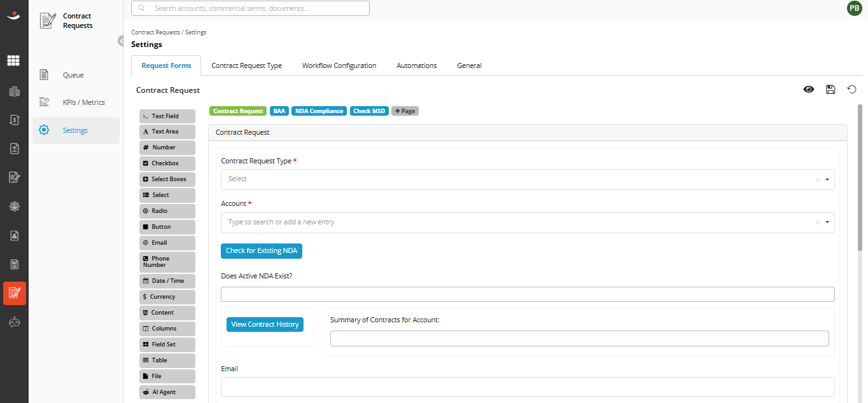The height and width of the screenshot is (403, 868).
Task: Select the highlighted orange Contract Requests icon
Action: (14, 293)
